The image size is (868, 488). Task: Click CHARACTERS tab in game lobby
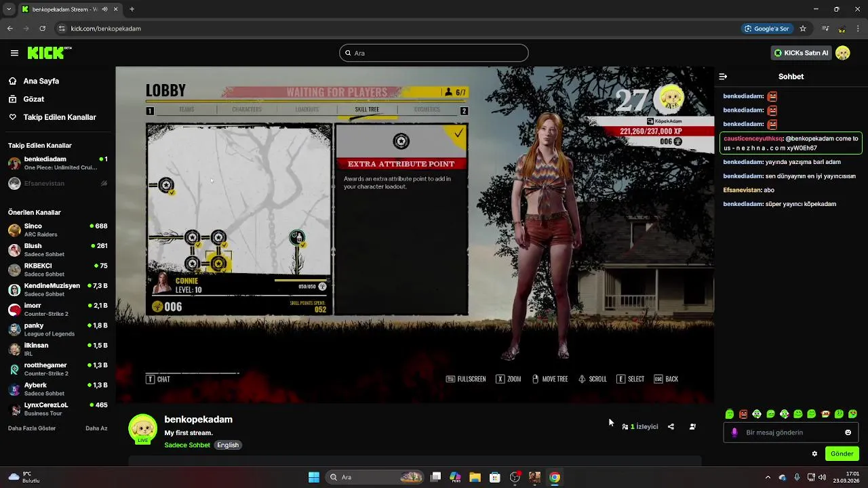point(247,109)
